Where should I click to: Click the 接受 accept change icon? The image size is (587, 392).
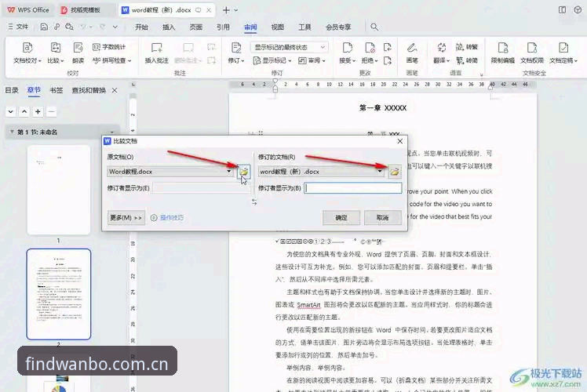[x=348, y=48]
